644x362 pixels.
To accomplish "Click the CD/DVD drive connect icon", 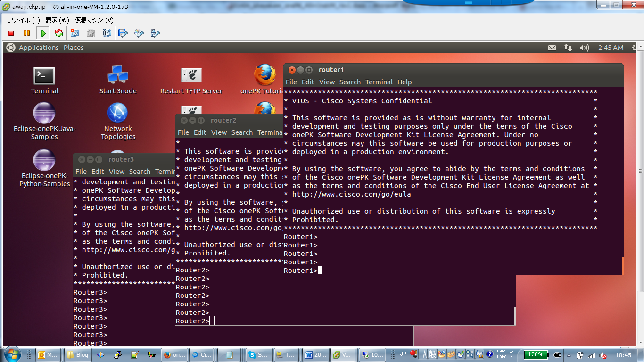I will [x=139, y=33].
